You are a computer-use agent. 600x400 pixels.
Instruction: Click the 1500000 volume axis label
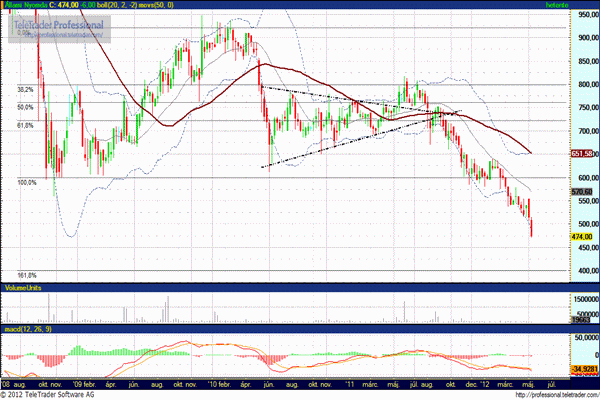coord(585,299)
